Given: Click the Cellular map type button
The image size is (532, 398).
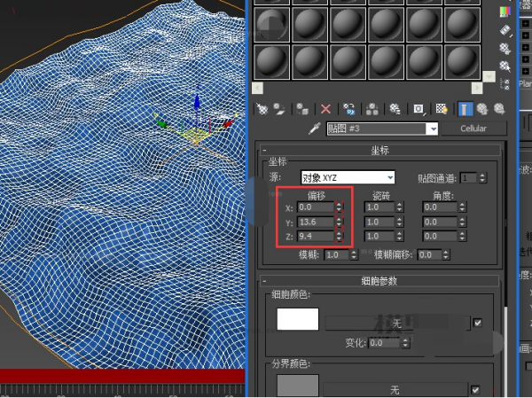Looking at the screenshot, I should (473, 129).
